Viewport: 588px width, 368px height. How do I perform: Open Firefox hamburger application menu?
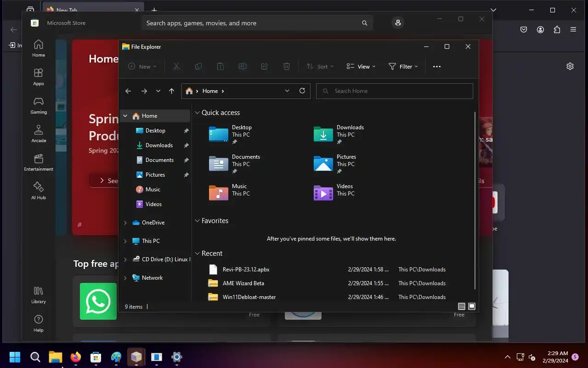click(573, 29)
